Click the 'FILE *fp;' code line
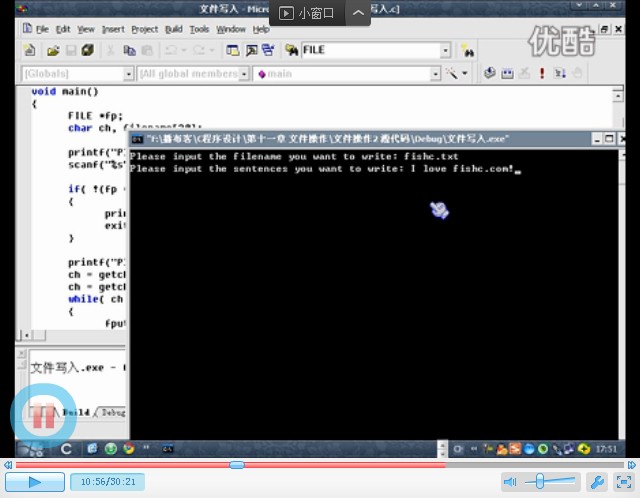Screen dimensions: 640x498 point(95,116)
